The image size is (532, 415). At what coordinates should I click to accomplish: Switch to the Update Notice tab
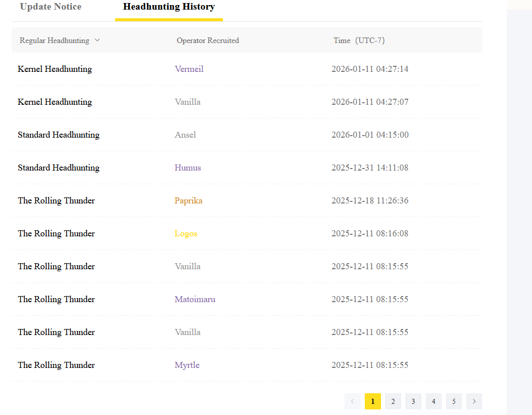pos(51,7)
